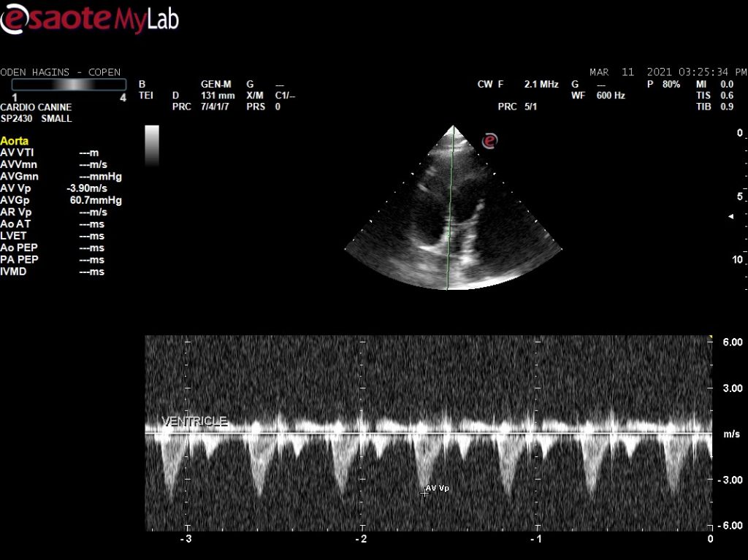Select the Aorta measurement group heading
This screenshot has width=748, height=560.
pos(15,141)
